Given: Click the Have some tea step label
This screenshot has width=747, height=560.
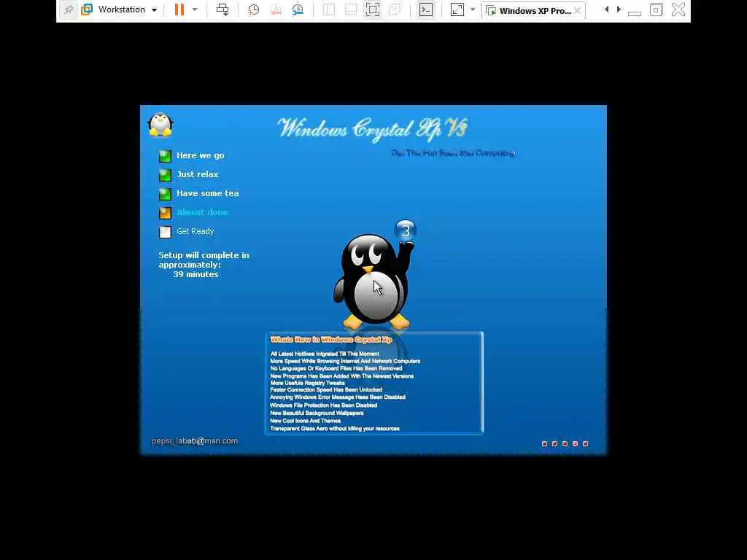Looking at the screenshot, I should [208, 193].
